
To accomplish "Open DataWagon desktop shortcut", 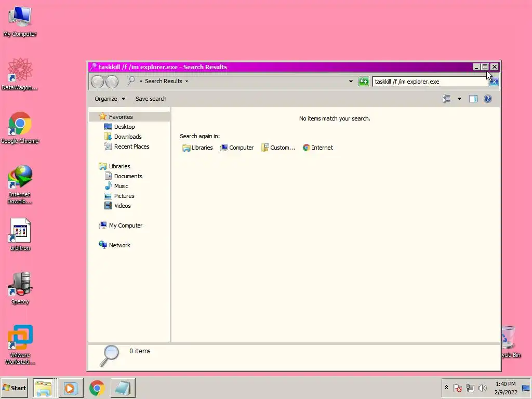I will [20, 74].
